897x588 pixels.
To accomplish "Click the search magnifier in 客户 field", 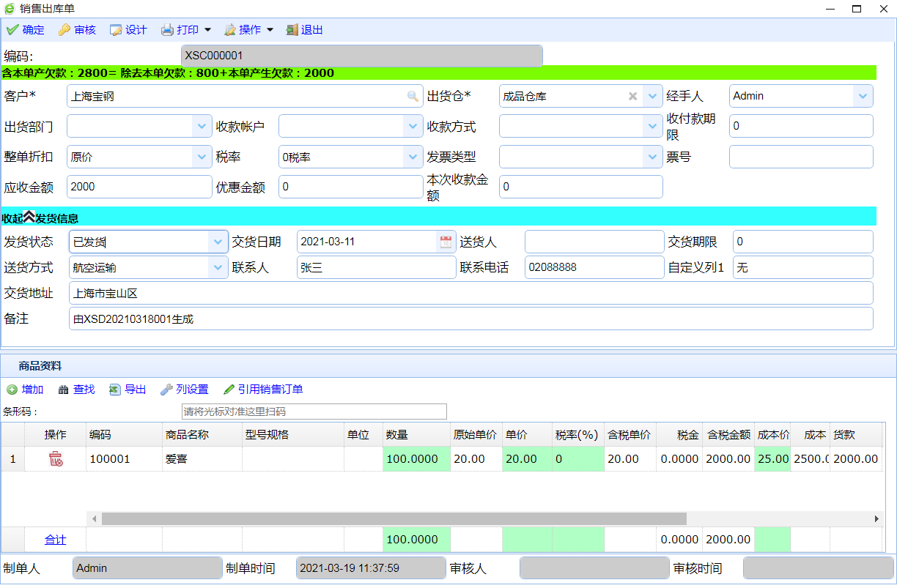I will pos(413,96).
